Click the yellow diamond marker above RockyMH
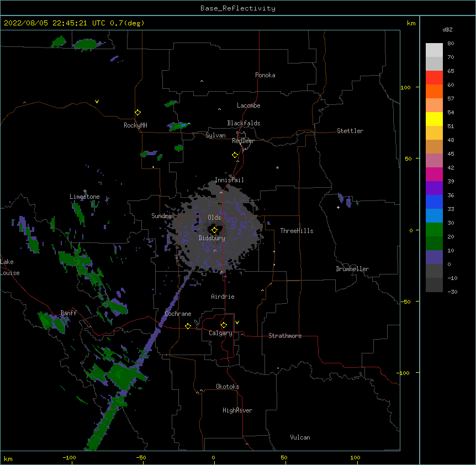The height and width of the screenshot is (465, 476). (x=138, y=113)
